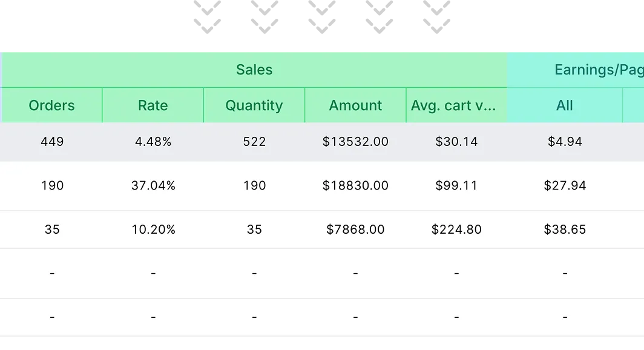The image size is (644, 350).
Task: Select the $224.80 average cart value cell
Action: point(456,229)
